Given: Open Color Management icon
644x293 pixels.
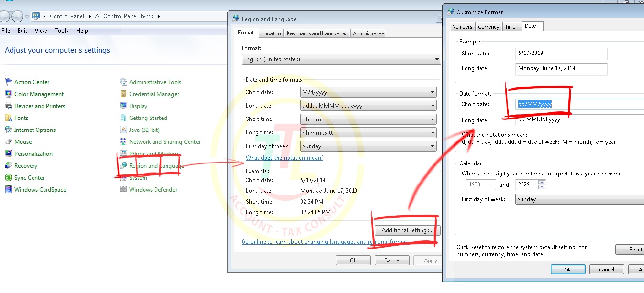Looking at the screenshot, I should click(8, 94).
